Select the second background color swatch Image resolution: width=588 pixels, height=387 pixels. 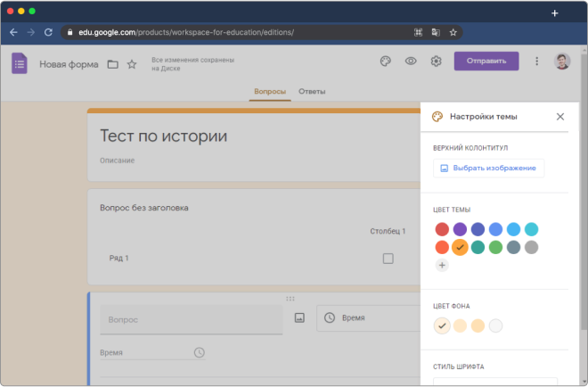460,325
